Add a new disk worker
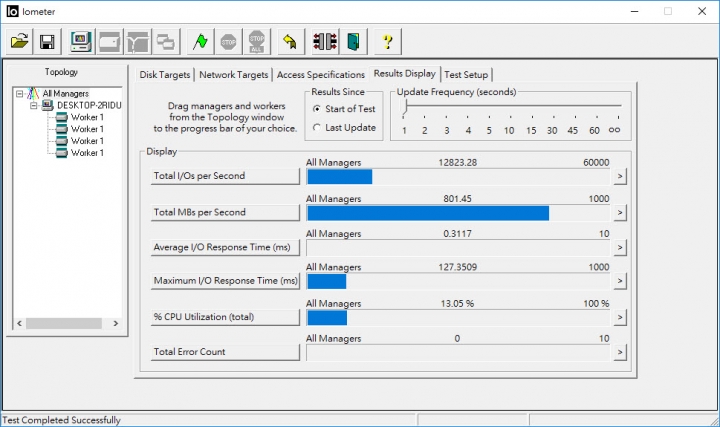This screenshot has height=427, width=720. click(x=109, y=42)
